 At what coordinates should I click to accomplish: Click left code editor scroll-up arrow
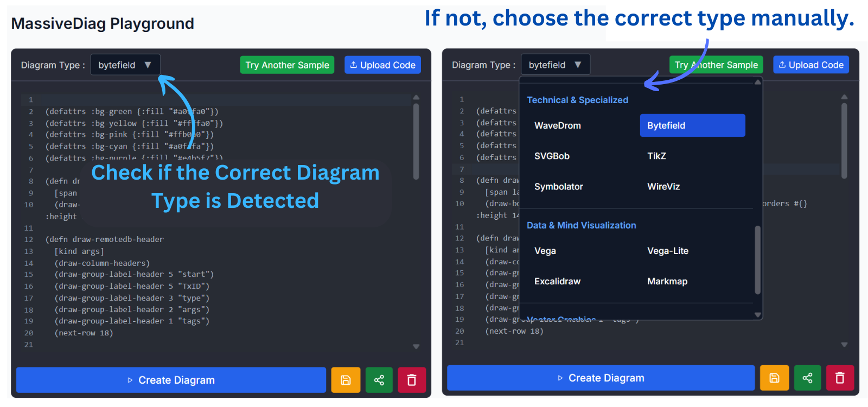tap(416, 97)
